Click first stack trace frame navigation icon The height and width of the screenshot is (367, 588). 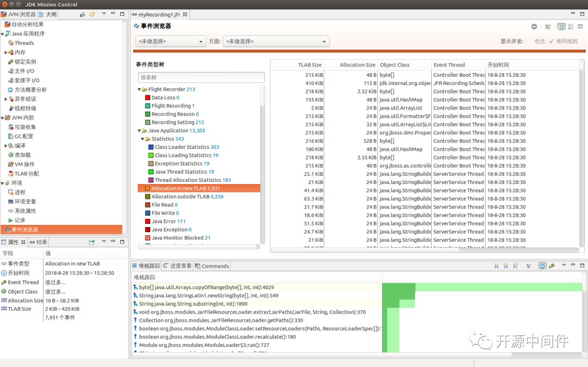coord(497,266)
